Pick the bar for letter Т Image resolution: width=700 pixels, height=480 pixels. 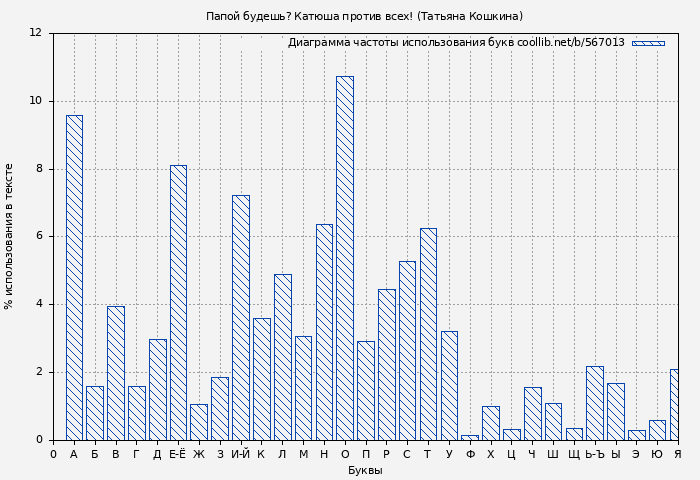click(428, 334)
